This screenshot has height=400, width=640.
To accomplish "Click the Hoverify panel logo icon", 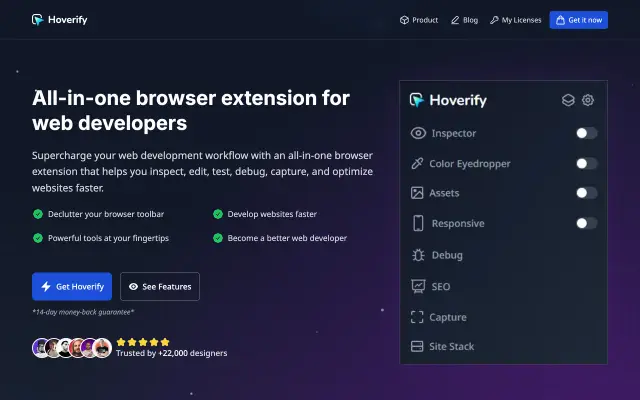I will (417, 100).
